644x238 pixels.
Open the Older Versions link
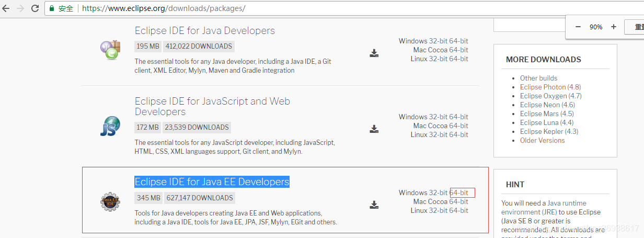(543, 140)
